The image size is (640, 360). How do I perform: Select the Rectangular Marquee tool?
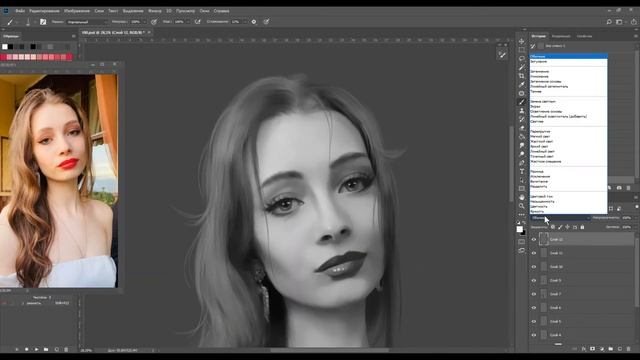click(522, 50)
